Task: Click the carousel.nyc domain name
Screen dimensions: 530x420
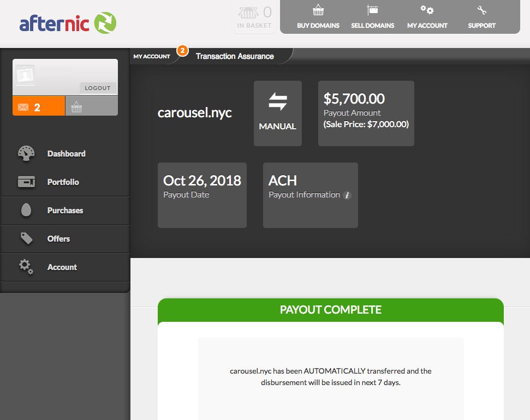Action: [x=195, y=113]
